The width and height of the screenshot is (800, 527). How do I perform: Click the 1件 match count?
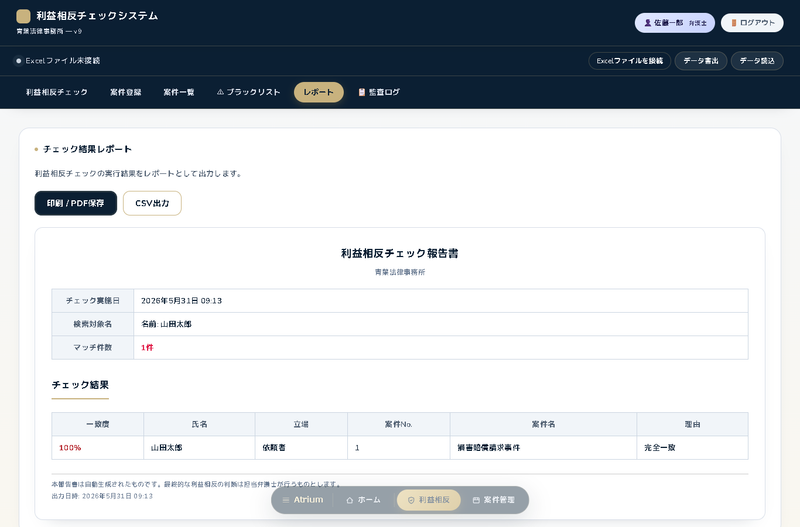coord(147,347)
